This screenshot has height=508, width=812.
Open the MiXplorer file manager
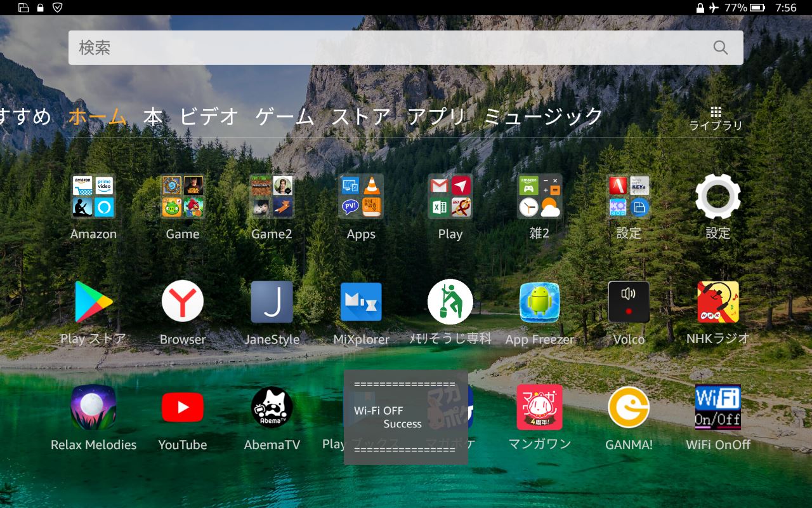click(361, 302)
